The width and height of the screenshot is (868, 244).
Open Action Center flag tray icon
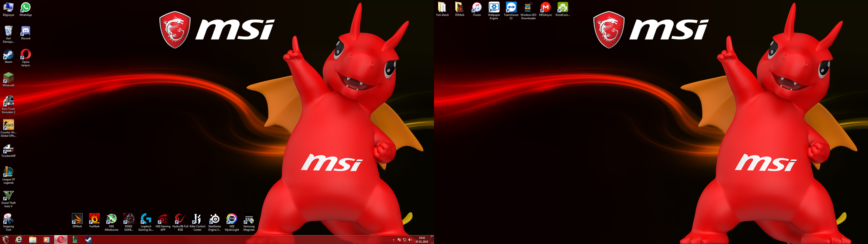(x=399, y=240)
